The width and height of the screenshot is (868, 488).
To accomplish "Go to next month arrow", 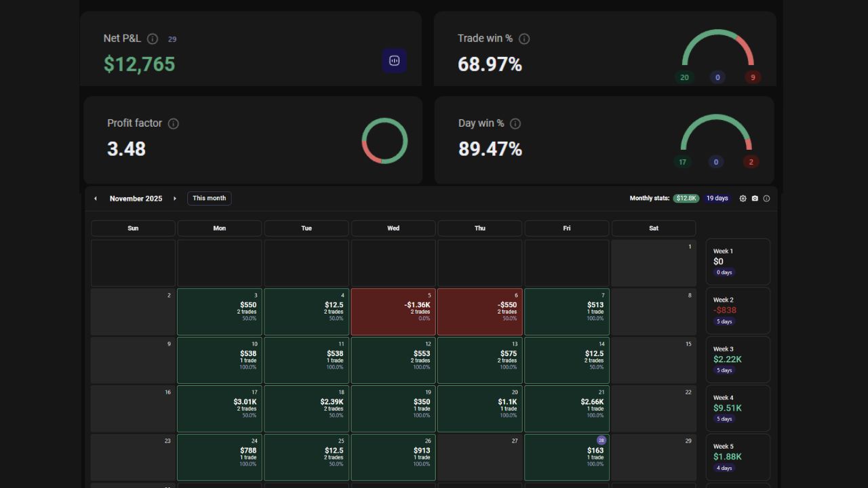I will coord(175,199).
